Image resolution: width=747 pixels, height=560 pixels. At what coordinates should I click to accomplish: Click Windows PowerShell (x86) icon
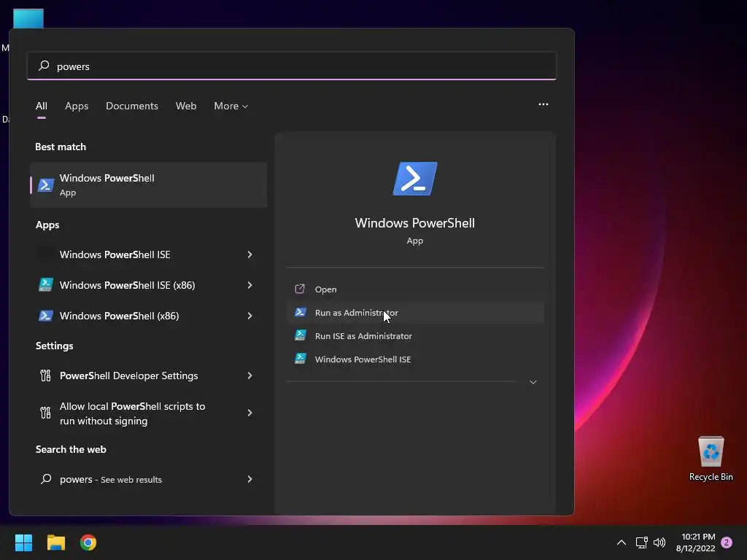click(46, 316)
